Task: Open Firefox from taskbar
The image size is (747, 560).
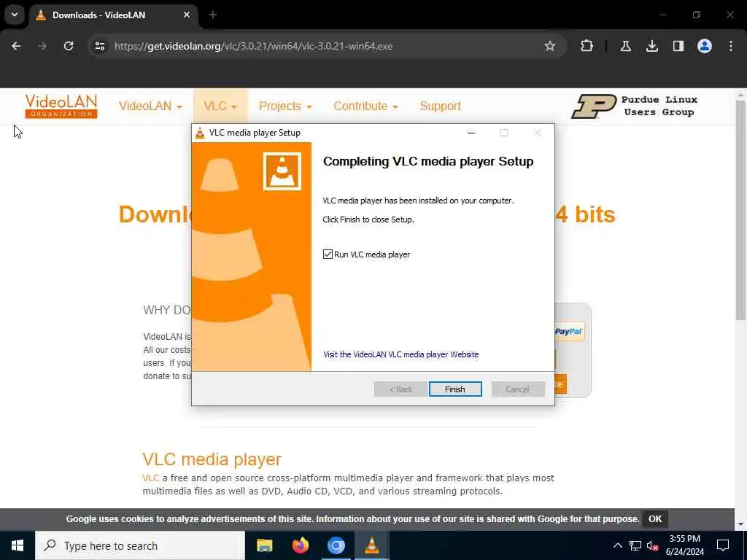Action: pos(300,545)
